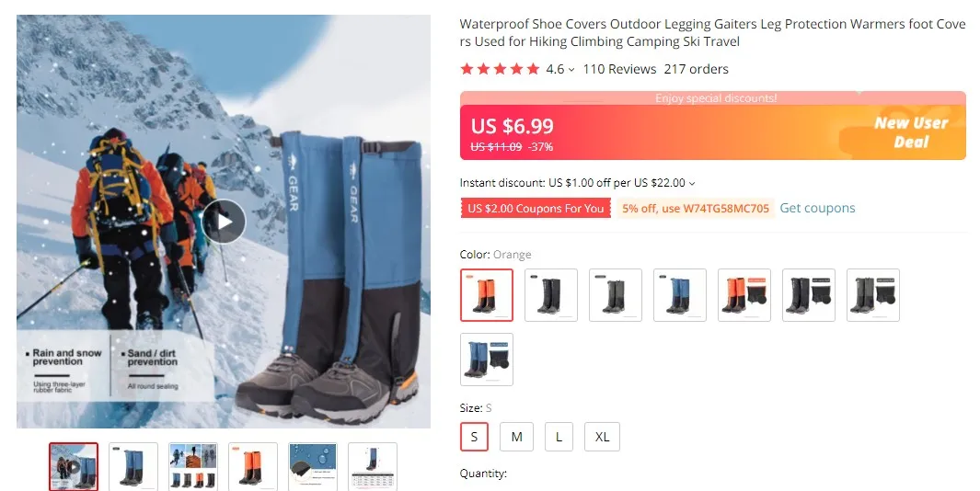980x491 pixels.
Task: Select size M option
Action: point(517,437)
